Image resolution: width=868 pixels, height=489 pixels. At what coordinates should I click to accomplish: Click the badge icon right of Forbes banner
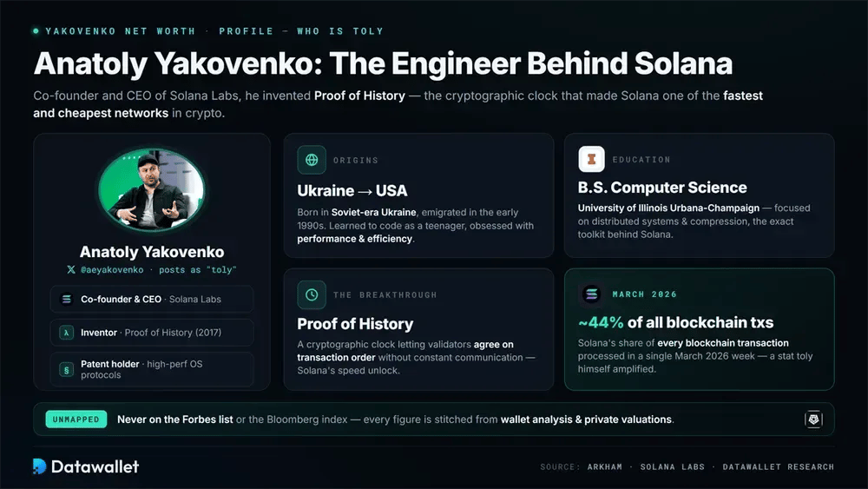(813, 420)
